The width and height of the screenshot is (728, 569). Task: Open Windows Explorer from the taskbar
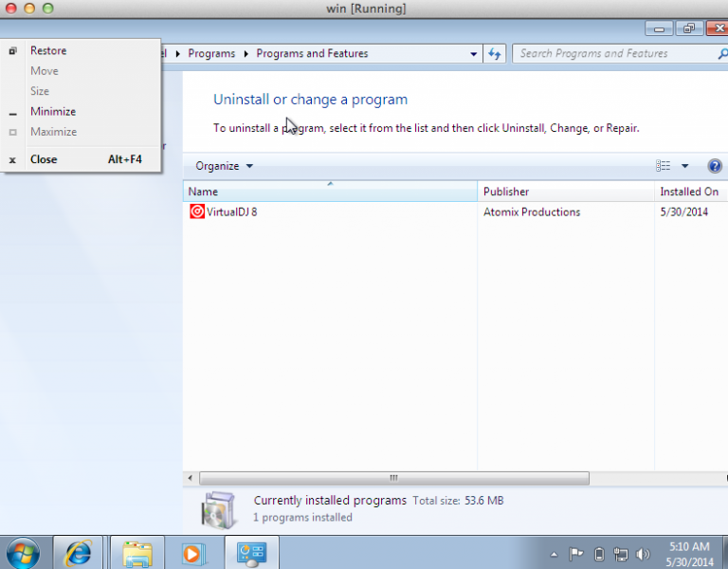click(x=136, y=553)
